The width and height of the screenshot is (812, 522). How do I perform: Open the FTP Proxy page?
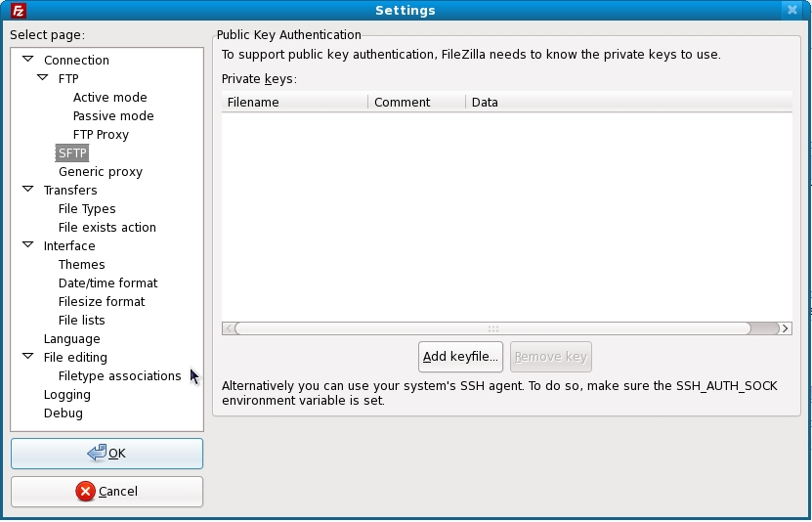101,135
